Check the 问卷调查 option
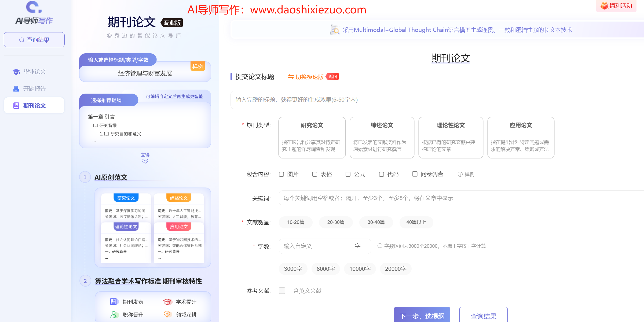The width and height of the screenshot is (644, 322). tap(415, 174)
